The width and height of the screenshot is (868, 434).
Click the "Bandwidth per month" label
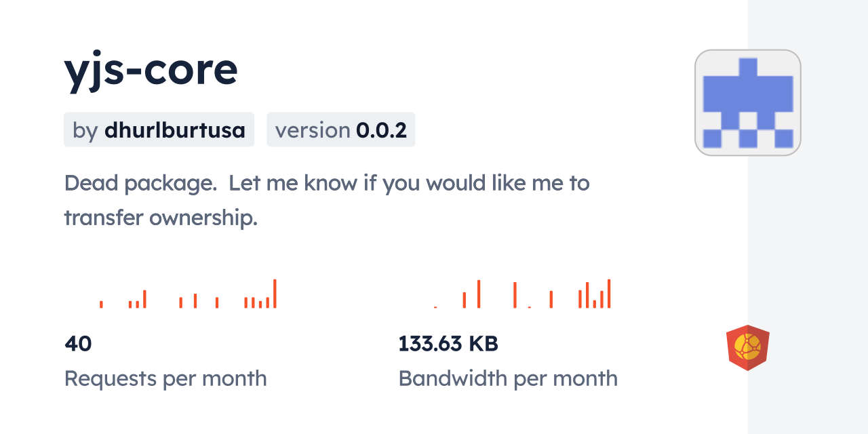(508, 378)
